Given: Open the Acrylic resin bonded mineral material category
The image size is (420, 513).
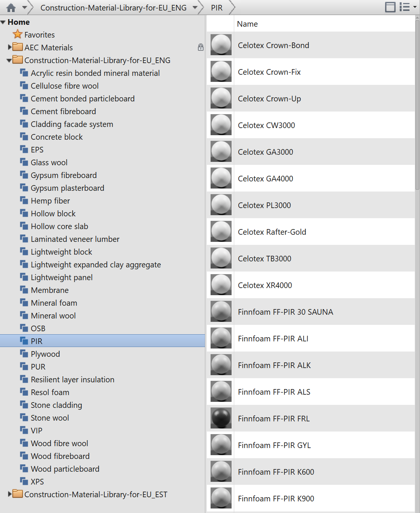Looking at the screenshot, I should pyautogui.click(x=95, y=73).
